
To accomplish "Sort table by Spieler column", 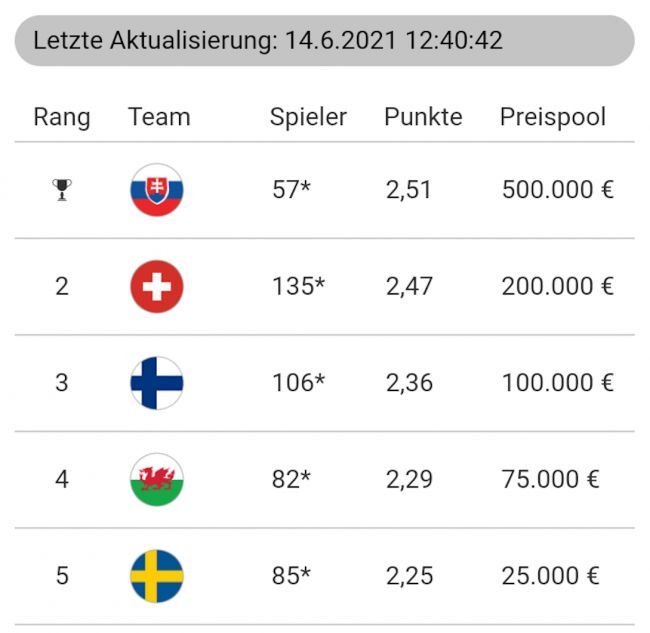I will coord(308,117).
